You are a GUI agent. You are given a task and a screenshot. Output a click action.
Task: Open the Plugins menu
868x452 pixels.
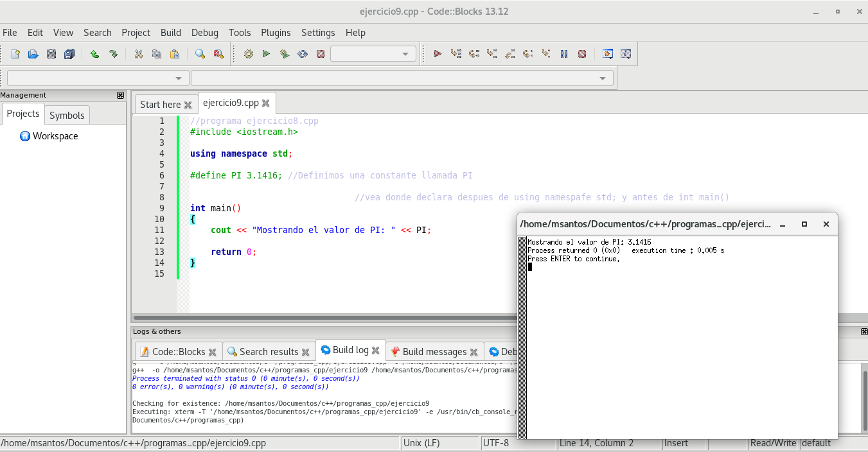tap(276, 33)
